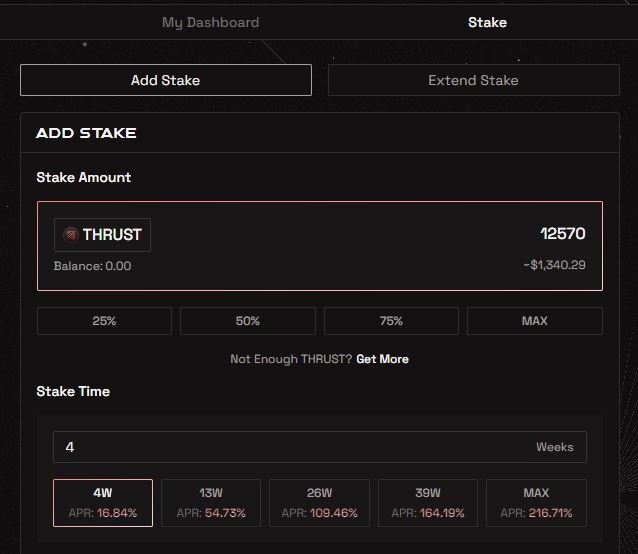Follow the Get More link
Screen dimensions: 638x554
coord(382,359)
